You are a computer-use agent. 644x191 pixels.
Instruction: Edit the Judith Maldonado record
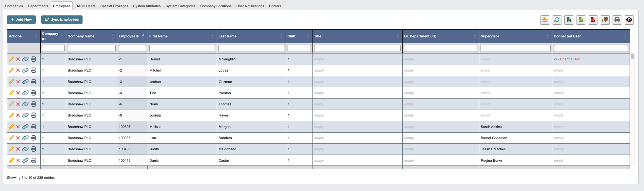[11, 149]
